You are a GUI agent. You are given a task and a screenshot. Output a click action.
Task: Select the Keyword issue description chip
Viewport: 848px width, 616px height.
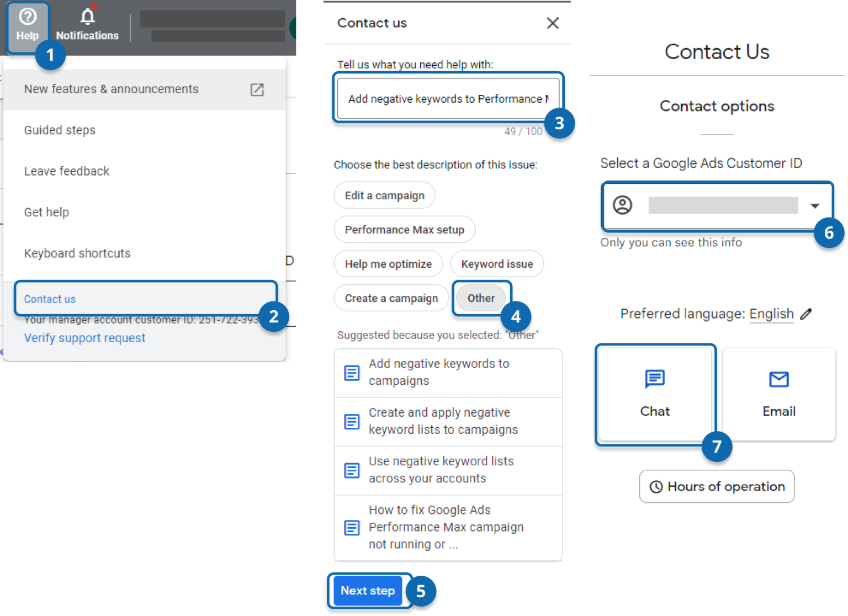[497, 264]
